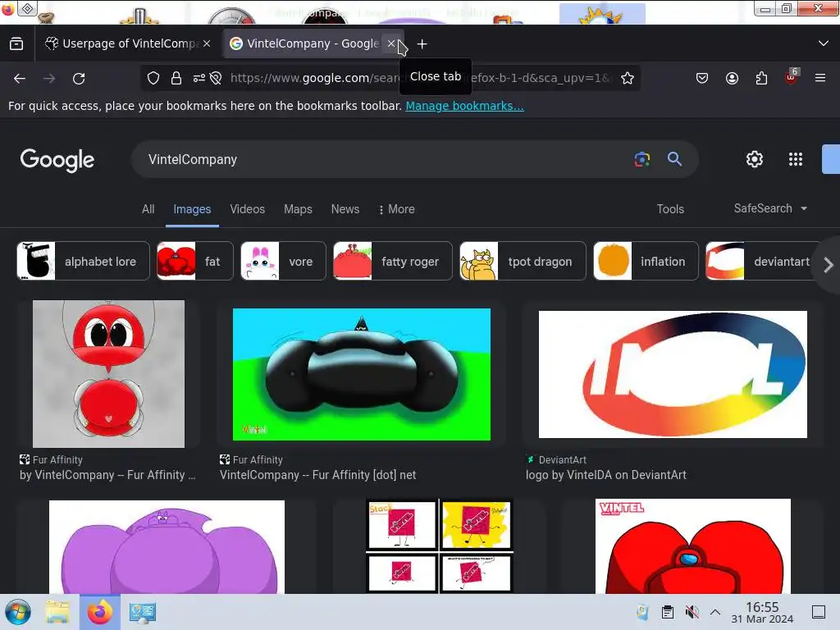Screen dimensions: 840x630
Task: Open the Firefox hamburger application menu
Action: coord(820,78)
